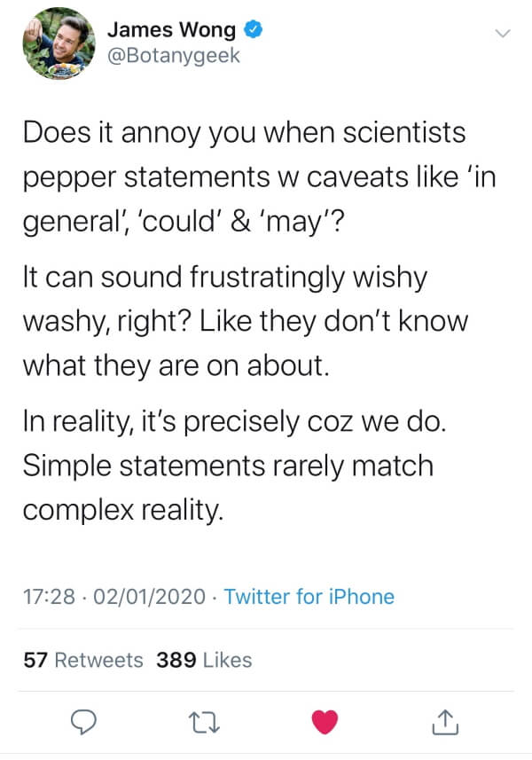The image size is (532, 760).
Task: Reply to the tweet via speech bubble icon
Action: tap(82, 724)
